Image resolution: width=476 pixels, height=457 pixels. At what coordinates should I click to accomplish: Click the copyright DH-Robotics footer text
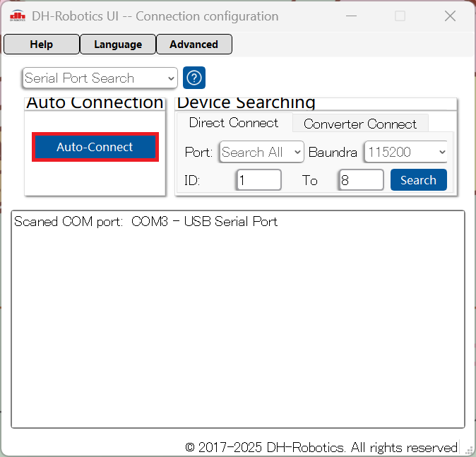[x=321, y=447]
